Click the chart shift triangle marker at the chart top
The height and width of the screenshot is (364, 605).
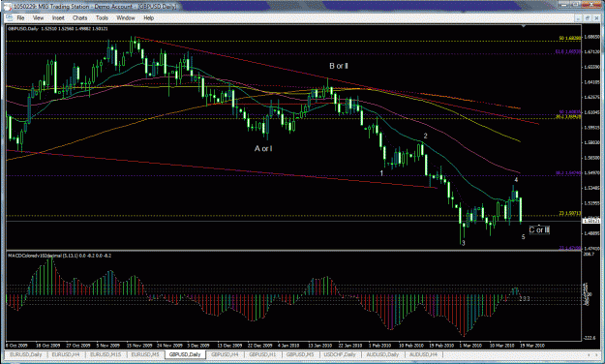pos(524,26)
